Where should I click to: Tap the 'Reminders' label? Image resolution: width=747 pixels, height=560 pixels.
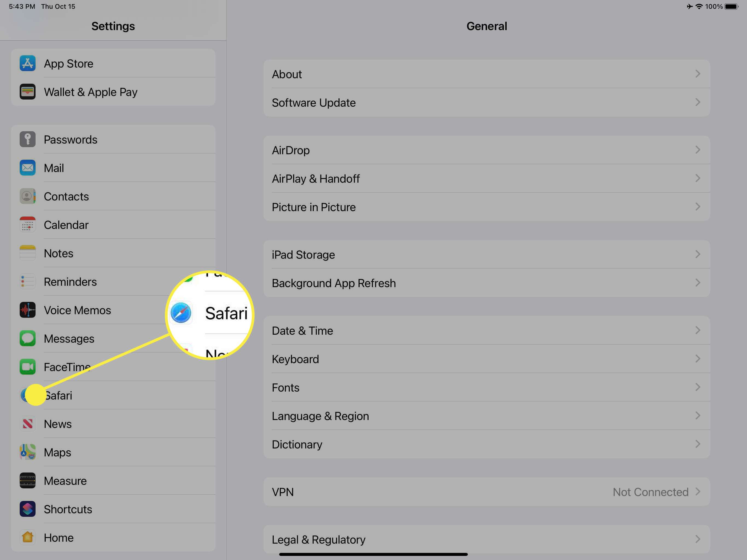click(x=70, y=282)
